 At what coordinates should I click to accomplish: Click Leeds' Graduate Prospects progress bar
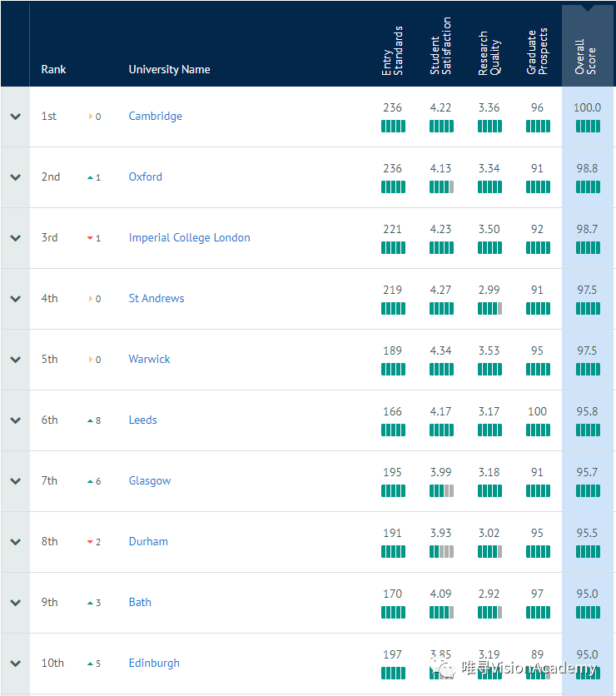click(x=538, y=430)
